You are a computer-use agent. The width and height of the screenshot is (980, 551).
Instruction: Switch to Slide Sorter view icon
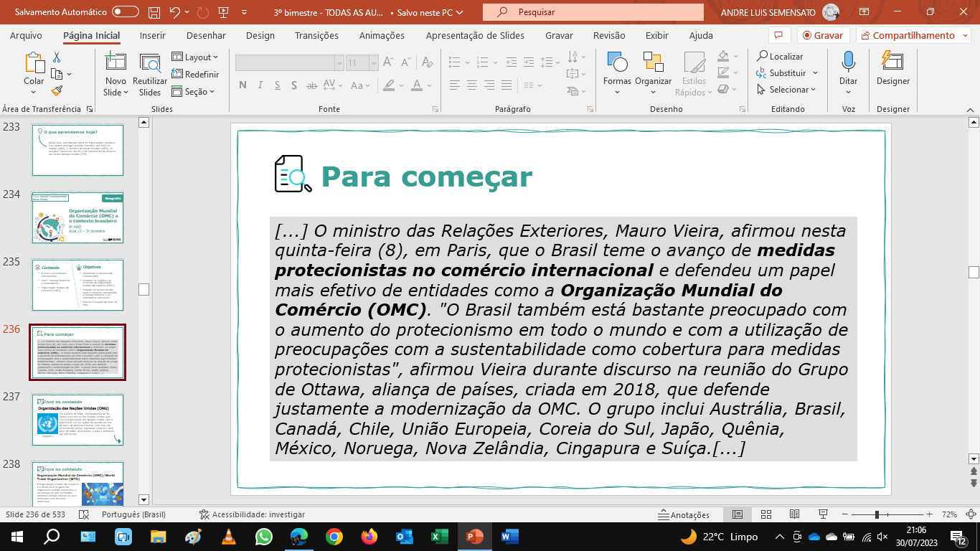[x=766, y=514]
